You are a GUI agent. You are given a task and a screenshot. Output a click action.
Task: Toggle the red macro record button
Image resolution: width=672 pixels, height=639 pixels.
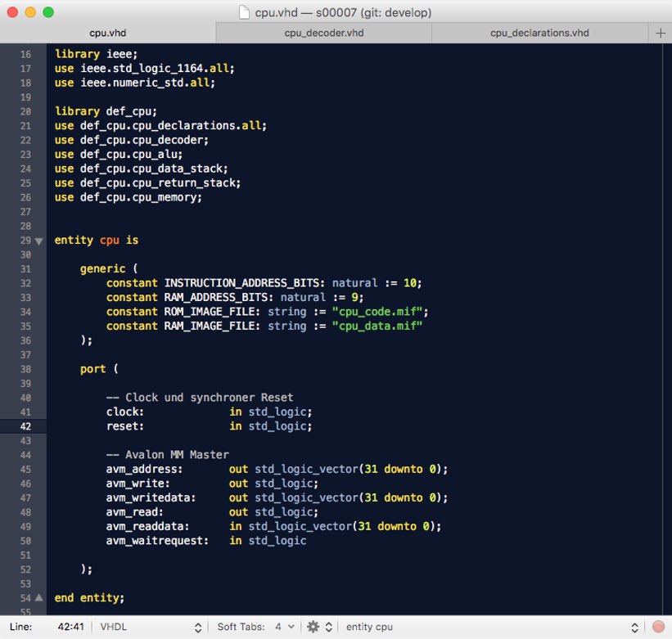click(x=658, y=627)
